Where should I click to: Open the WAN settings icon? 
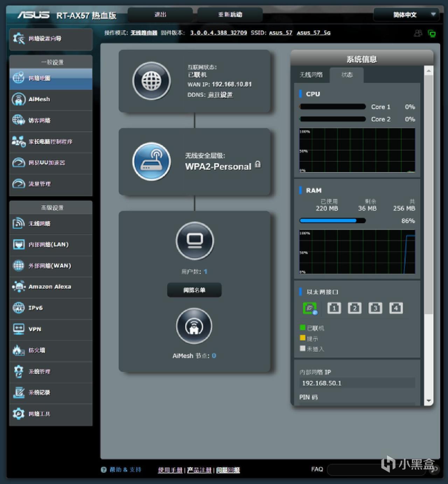(19, 265)
